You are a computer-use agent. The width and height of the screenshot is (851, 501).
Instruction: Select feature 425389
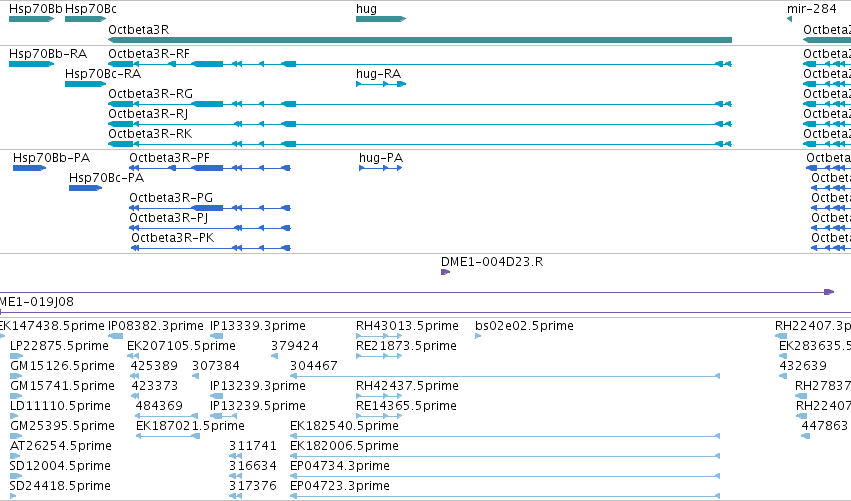tap(154, 366)
